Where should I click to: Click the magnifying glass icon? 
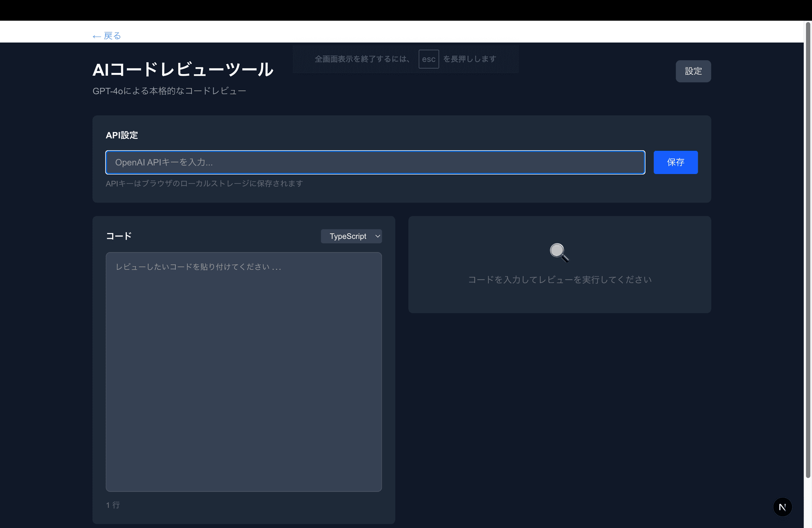click(559, 253)
